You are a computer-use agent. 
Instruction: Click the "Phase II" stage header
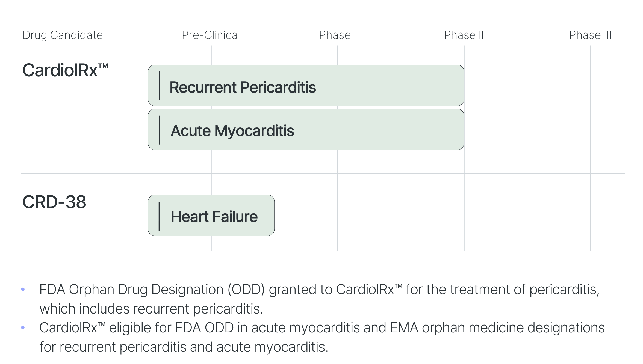[464, 35]
